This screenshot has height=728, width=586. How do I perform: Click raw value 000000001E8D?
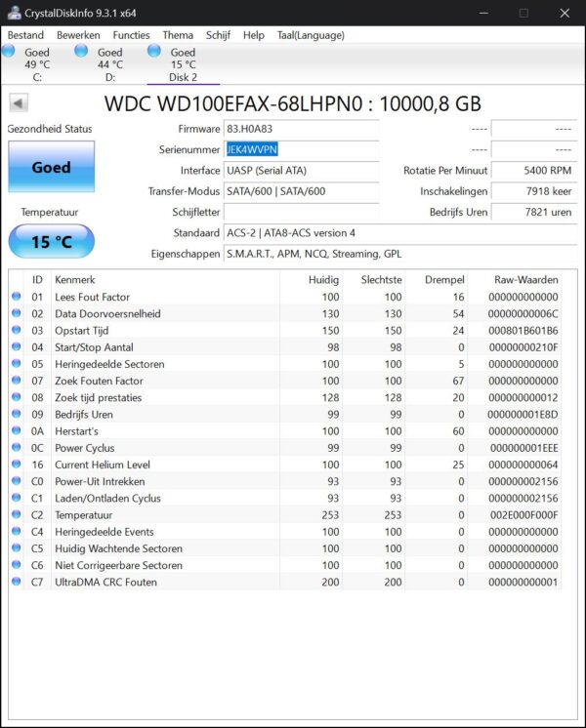pos(523,414)
